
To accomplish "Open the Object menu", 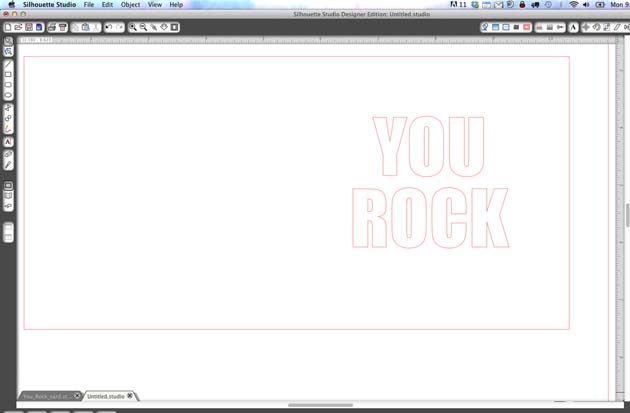I will (x=131, y=4).
